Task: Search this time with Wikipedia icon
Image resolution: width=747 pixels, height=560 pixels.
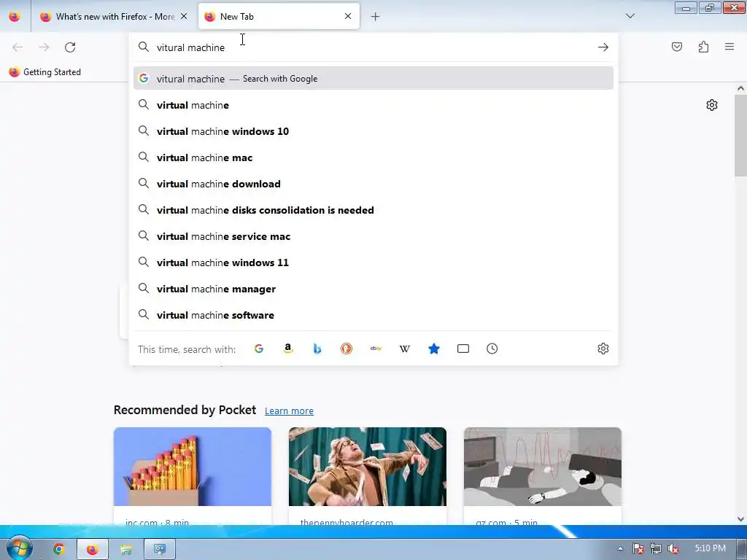Action: click(x=404, y=349)
